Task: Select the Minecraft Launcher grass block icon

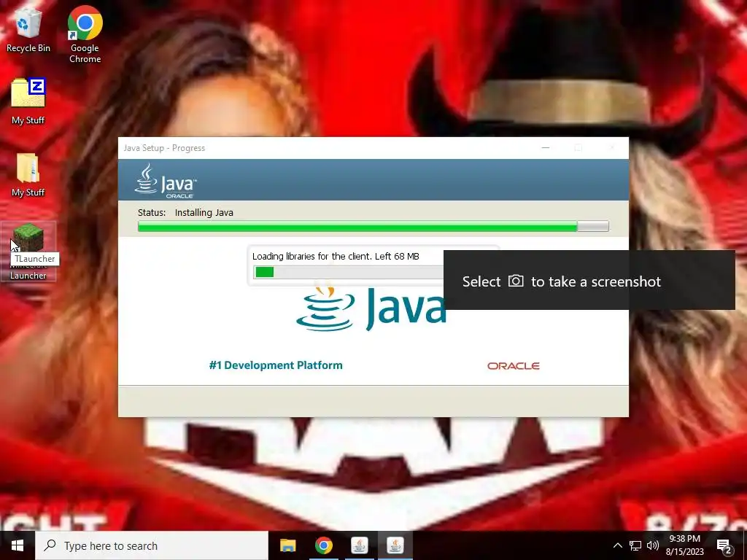Action: (28, 238)
